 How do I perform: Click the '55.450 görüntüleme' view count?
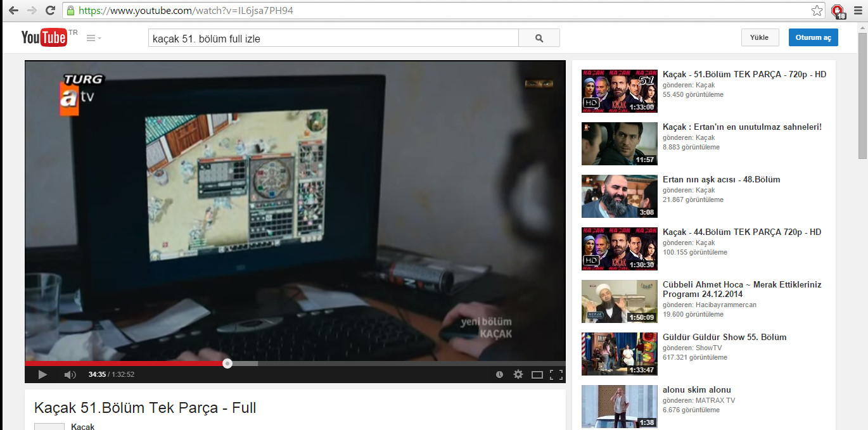(693, 94)
